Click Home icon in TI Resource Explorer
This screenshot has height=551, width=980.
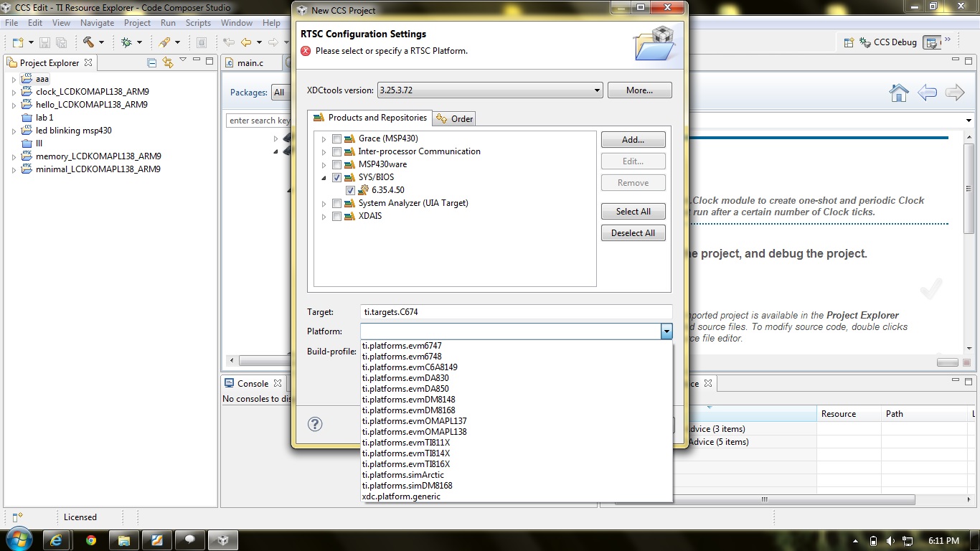(899, 93)
